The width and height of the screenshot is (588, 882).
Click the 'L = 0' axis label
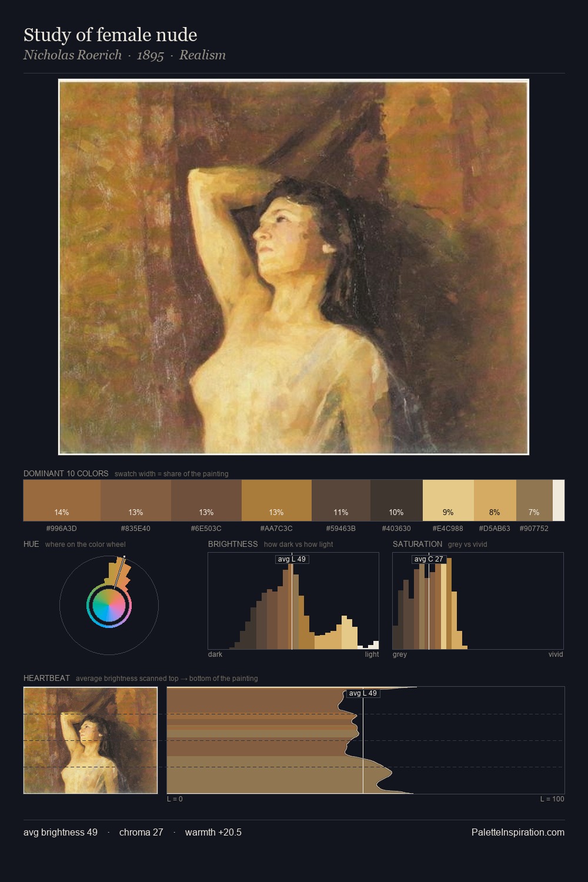pos(175,799)
